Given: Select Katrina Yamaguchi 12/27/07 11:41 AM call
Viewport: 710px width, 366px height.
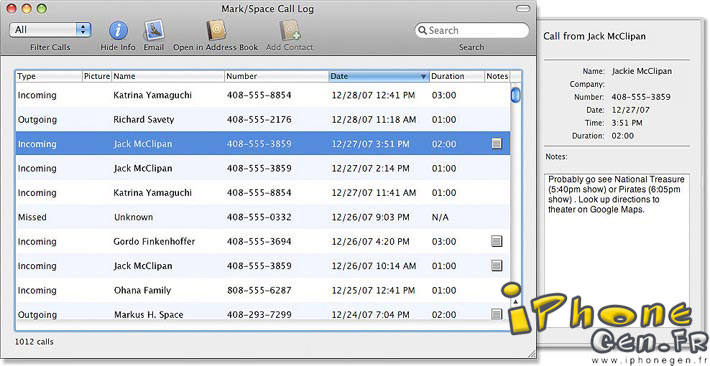Looking at the screenshot, I should coord(263,193).
